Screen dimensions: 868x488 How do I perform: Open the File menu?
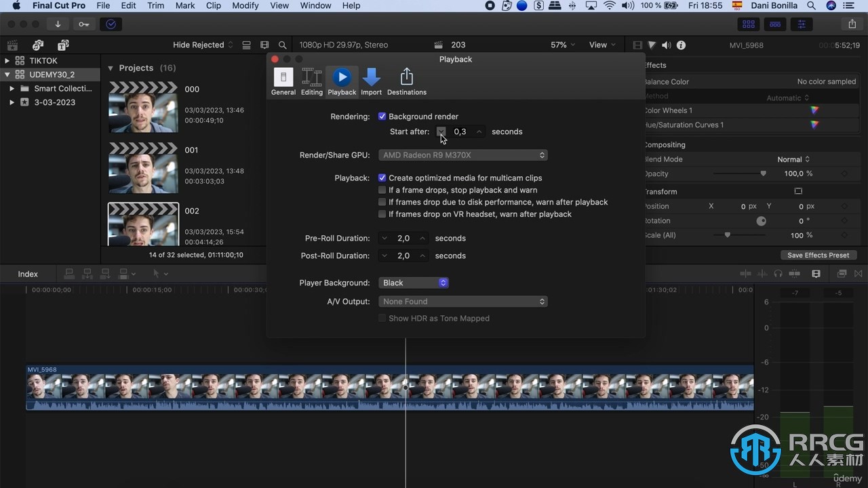click(x=103, y=5)
